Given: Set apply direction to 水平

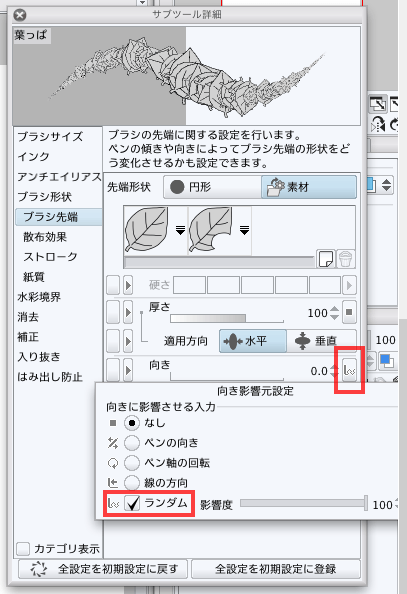Looking at the screenshot, I should (x=253, y=341).
